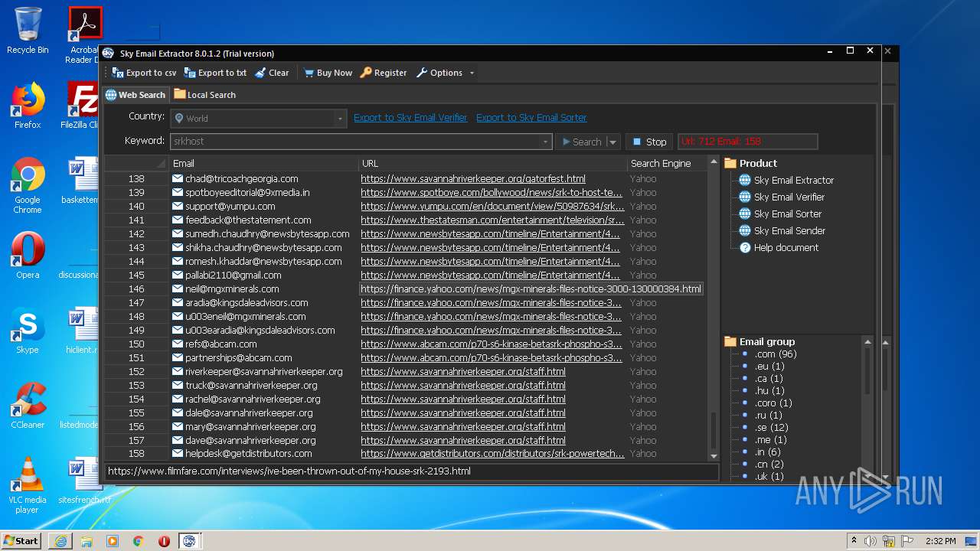Image resolution: width=980 pixels, height=551 pixels.
Task: Click Email group panel scrollbar up arrow
Action: pyautogui.click(x=867, y=341)
